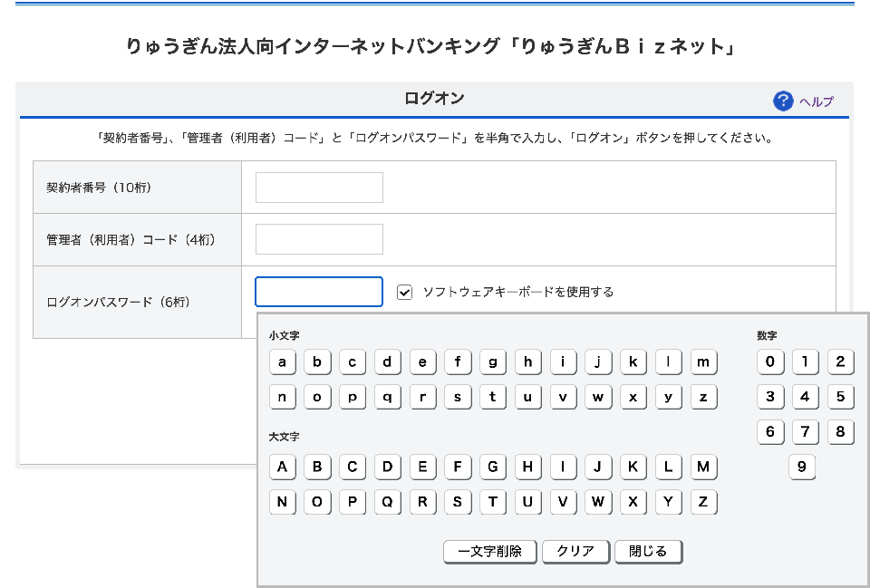
Task: Tap uppercase 'M' key on software keyboard
Action: pyautogui.click(x=703, y=468)
